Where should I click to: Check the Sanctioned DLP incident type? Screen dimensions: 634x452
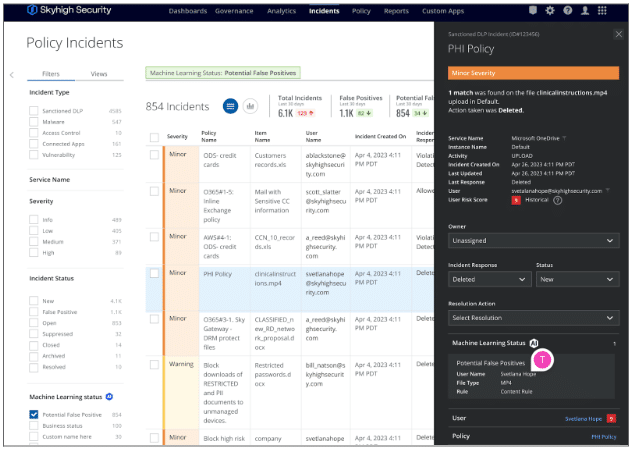click(34, 111)
